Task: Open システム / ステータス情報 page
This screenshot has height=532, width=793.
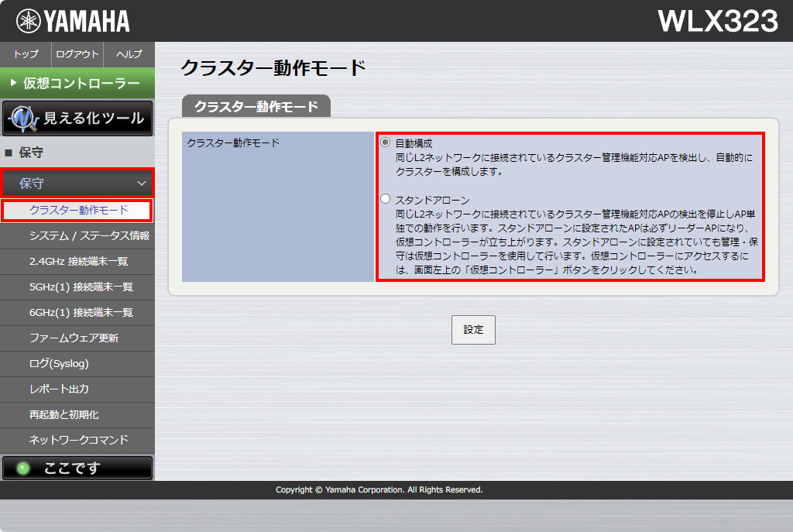Action: tap(89, 235)
